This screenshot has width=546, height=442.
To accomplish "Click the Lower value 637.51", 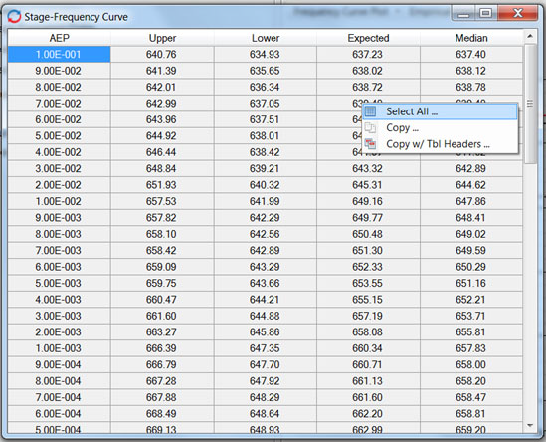I will (x=265, y=119).
